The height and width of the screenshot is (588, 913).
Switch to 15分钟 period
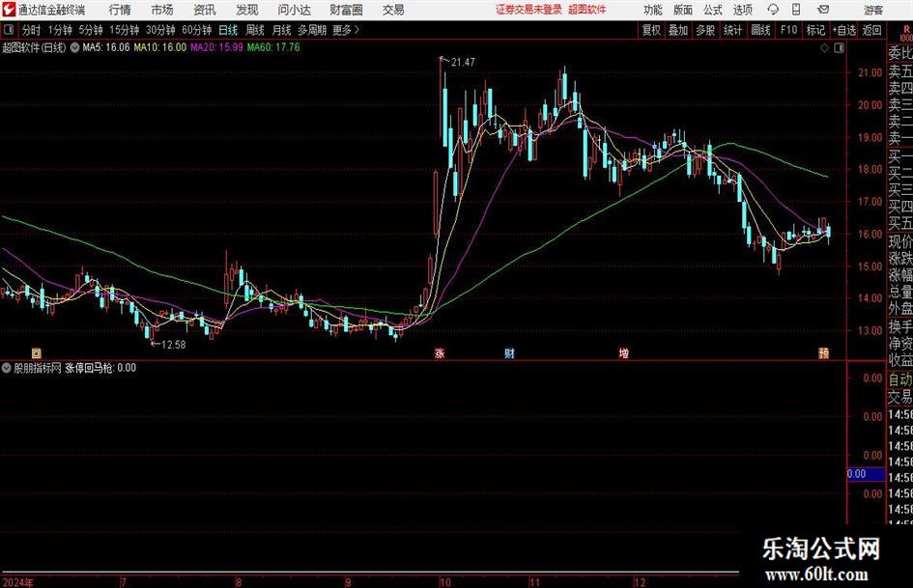point(125,30)
